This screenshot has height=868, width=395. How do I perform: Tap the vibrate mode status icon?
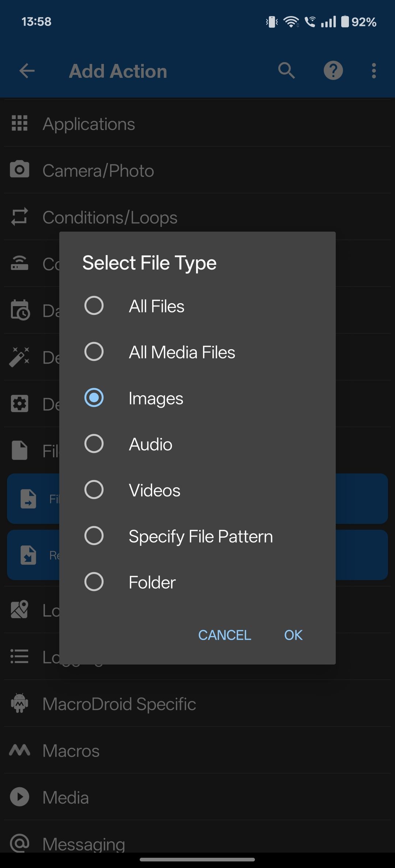272,22
